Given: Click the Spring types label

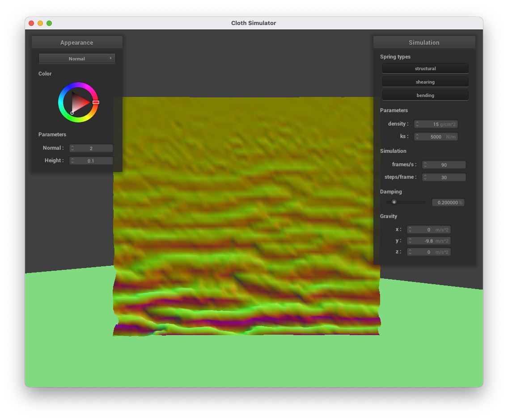Looking at the screenshot, I should pyautogui.click(x=395, y=57).
